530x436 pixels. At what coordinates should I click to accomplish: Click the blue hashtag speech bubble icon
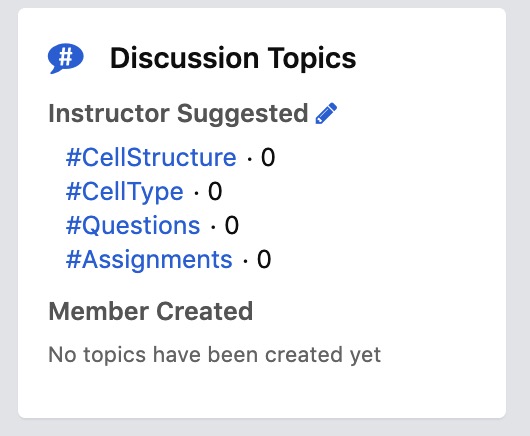point(66,58)
